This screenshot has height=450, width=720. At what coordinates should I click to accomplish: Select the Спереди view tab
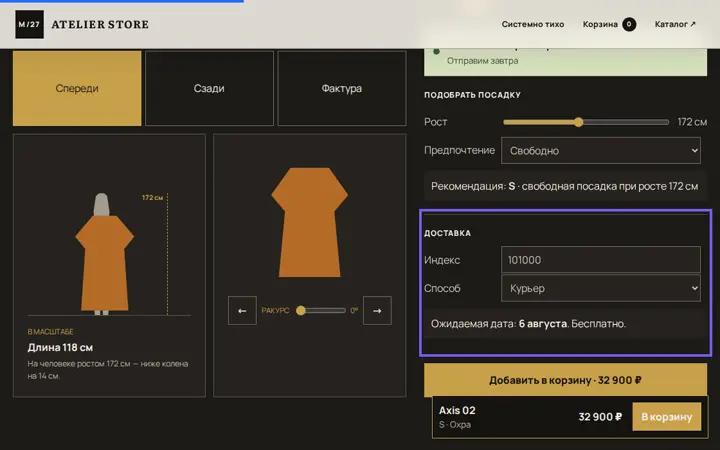(77, 88)
